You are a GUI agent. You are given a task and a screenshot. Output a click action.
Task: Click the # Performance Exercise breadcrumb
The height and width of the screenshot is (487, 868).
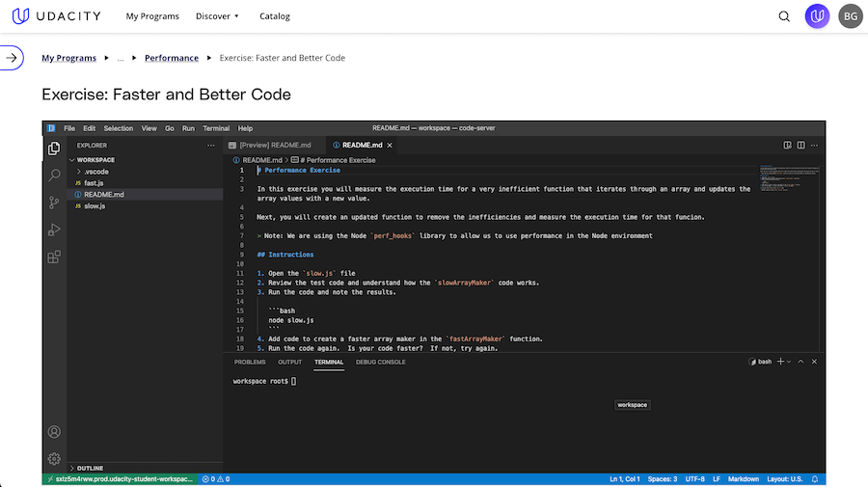click(334, 160)
